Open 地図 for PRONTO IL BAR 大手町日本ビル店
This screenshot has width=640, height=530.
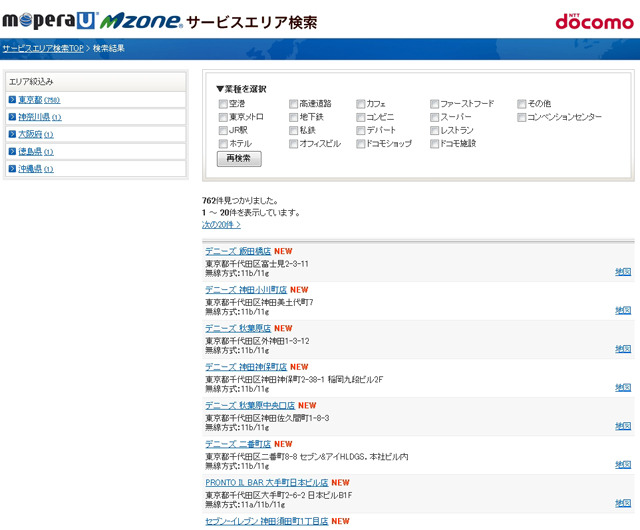[623, 503]
